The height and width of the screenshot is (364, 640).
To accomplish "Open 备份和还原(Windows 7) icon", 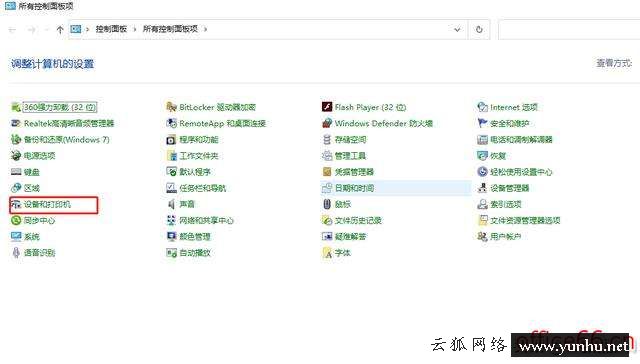I will pos(16,140).
